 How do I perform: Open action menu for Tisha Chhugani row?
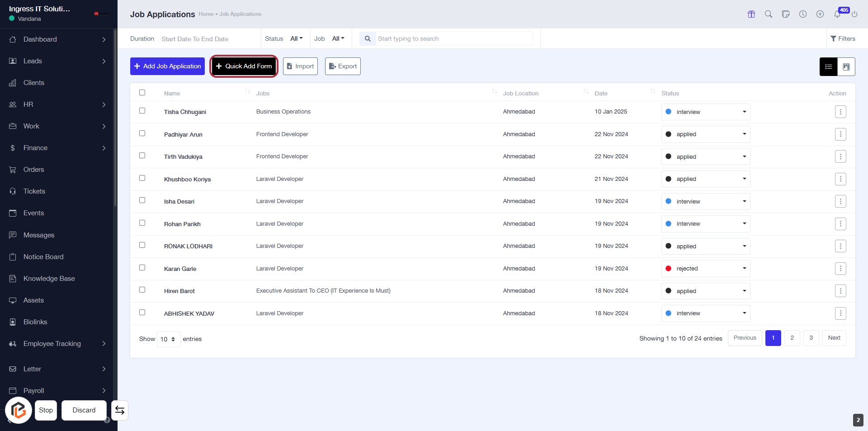pos(840,112)
